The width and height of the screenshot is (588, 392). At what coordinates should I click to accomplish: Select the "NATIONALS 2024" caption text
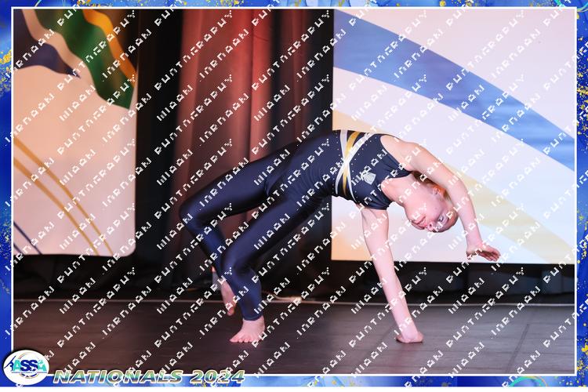(x=149, y=376)
